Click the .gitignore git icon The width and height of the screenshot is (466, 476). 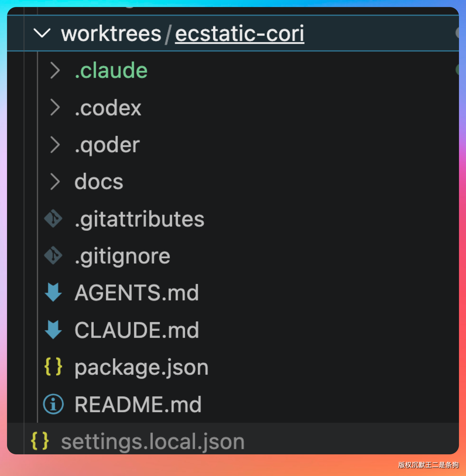click(53, 256)
